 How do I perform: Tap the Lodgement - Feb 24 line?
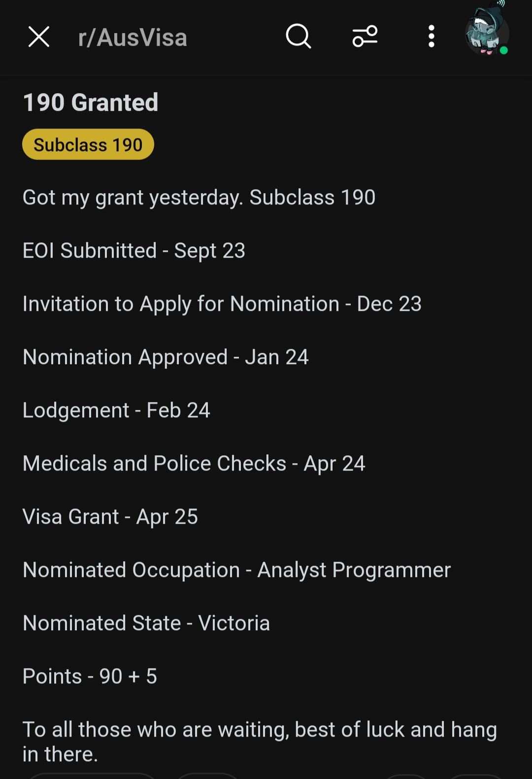click(x=117, y=410)
